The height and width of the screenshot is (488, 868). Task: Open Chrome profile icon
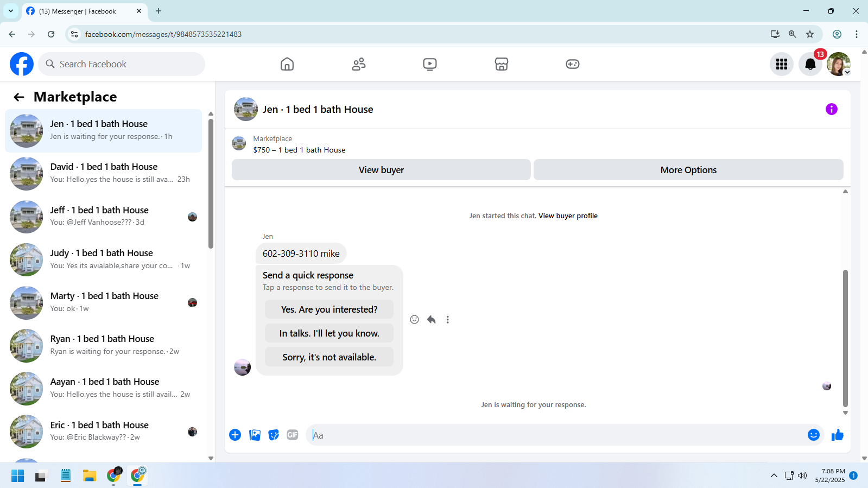(837, 34)
